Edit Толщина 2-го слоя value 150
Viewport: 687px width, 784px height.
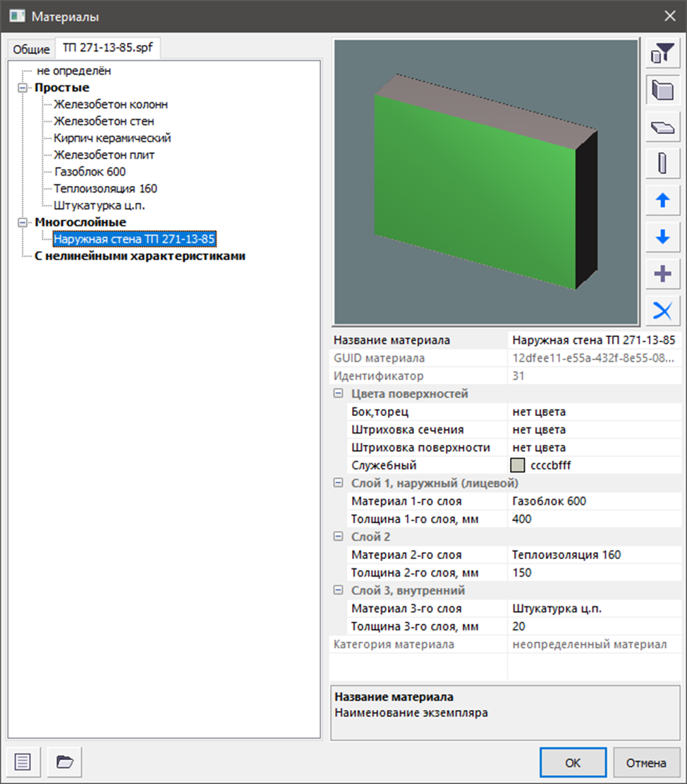click(x=594, y=572)
